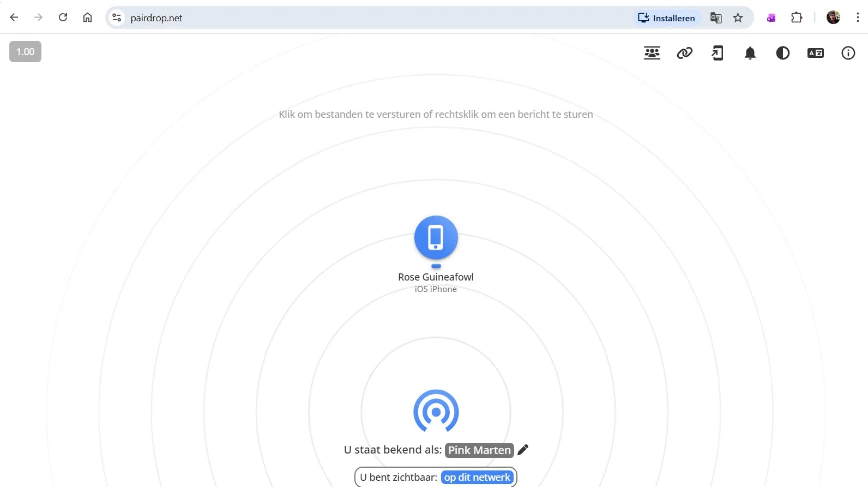The width and height of the screenshot is (868, 489).
Task: Open the Google Translate page icon
Action: (x=716, y=18)
